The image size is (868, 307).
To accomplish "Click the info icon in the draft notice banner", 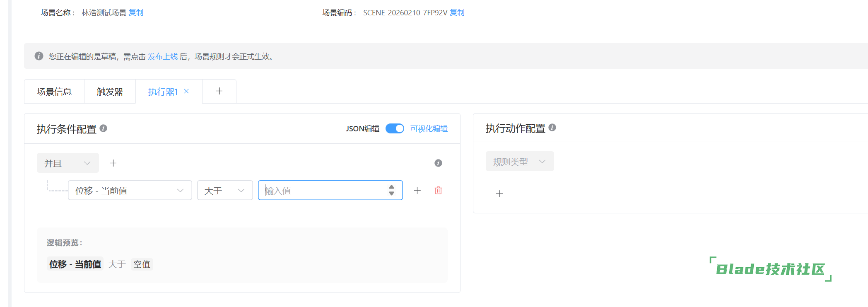I will [x=39, y=56].
